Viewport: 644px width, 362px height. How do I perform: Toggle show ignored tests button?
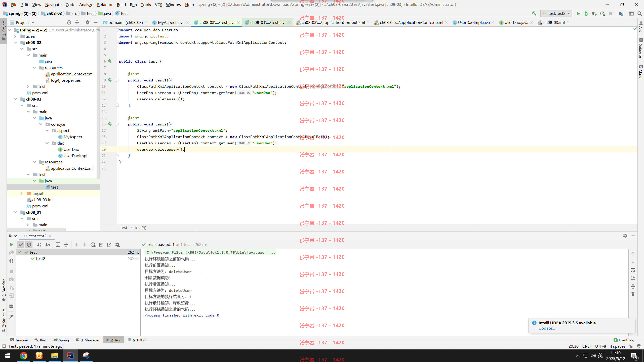pos(29,245)
